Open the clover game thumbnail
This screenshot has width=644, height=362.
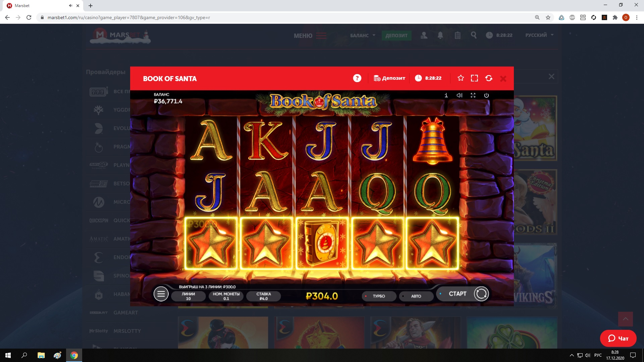pos(512,333)
